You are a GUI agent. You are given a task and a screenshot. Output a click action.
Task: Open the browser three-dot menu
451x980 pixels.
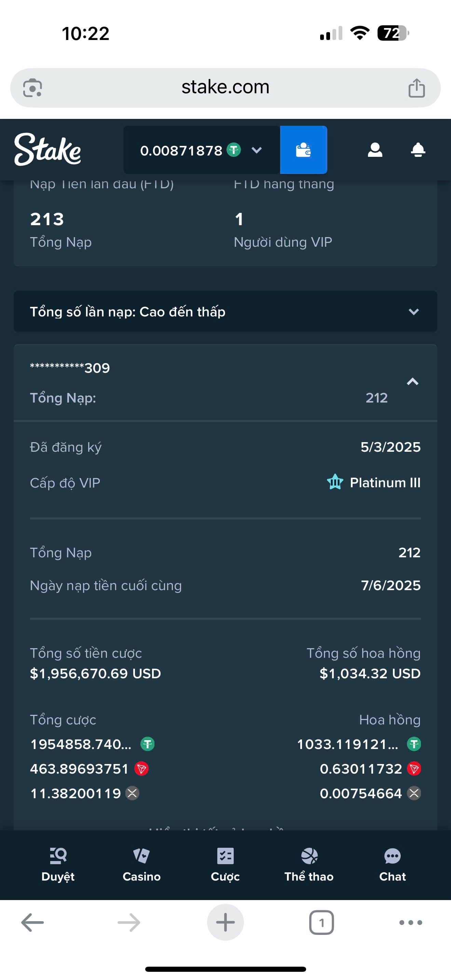pyautogui.click(x=410, y=922)
